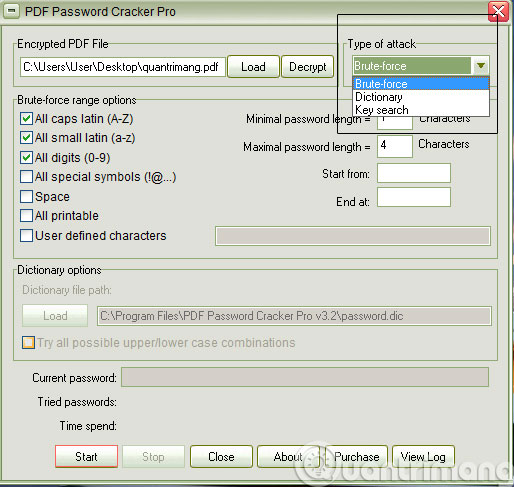Uncheck All small latin (a-z)
Screen dimensions: 514x487
tap(26, 138)
